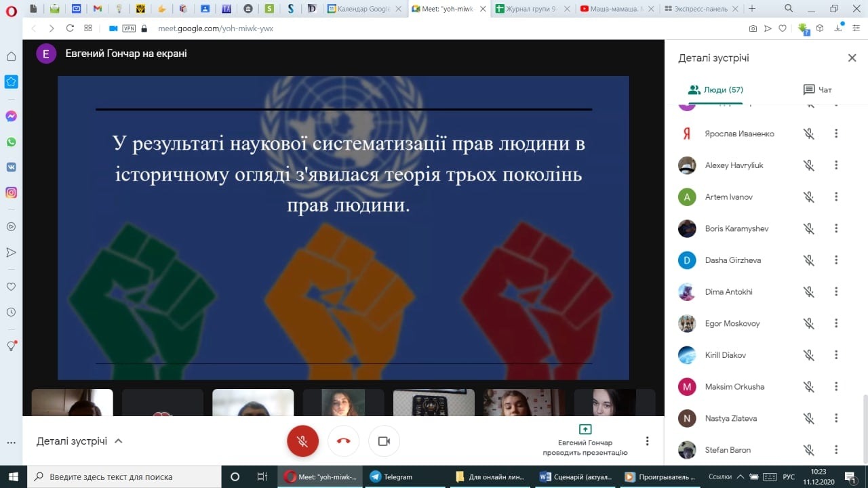The height and width of the screenshot is (488, 868).
Task: Click muted mic icon for Dasha Girzheva
Action: coord(809,260)
